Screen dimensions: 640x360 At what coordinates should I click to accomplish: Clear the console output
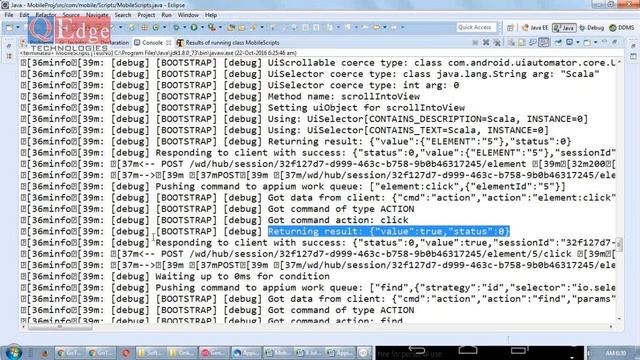(511, 42)
